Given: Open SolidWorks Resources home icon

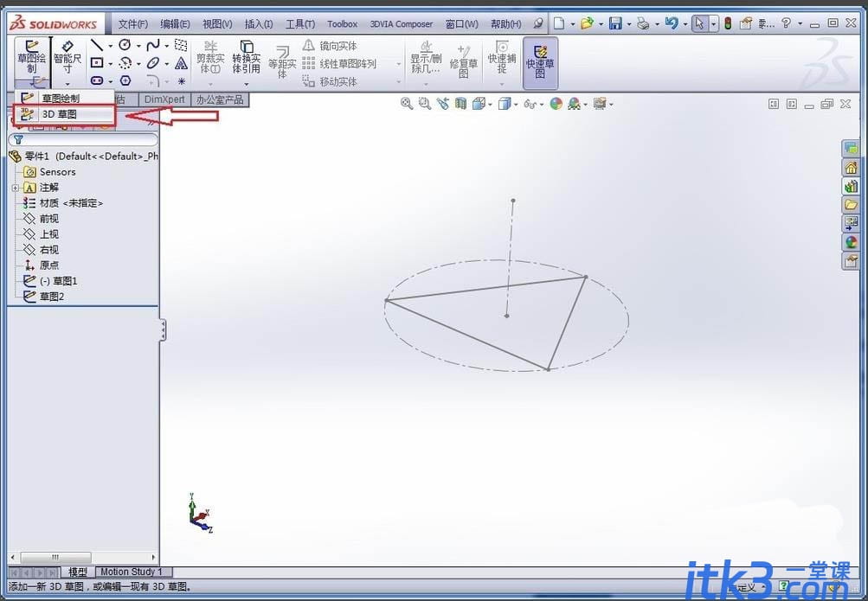Looking at the screenshot, I should point(851,167).
